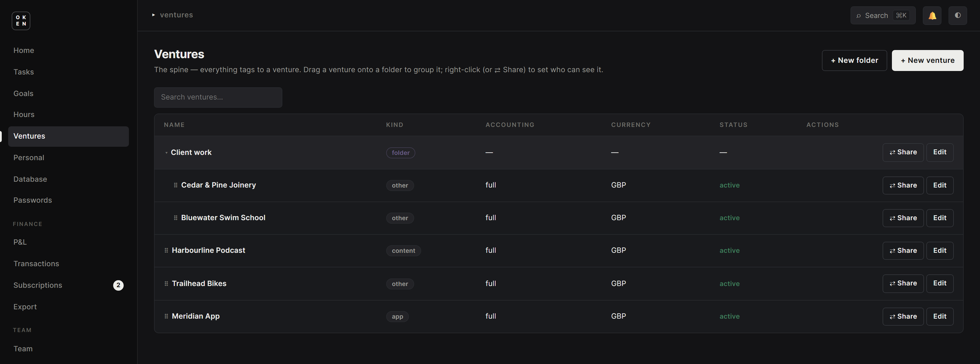
Task: Open Tasks in the sidebar
Action: (69, 72)
